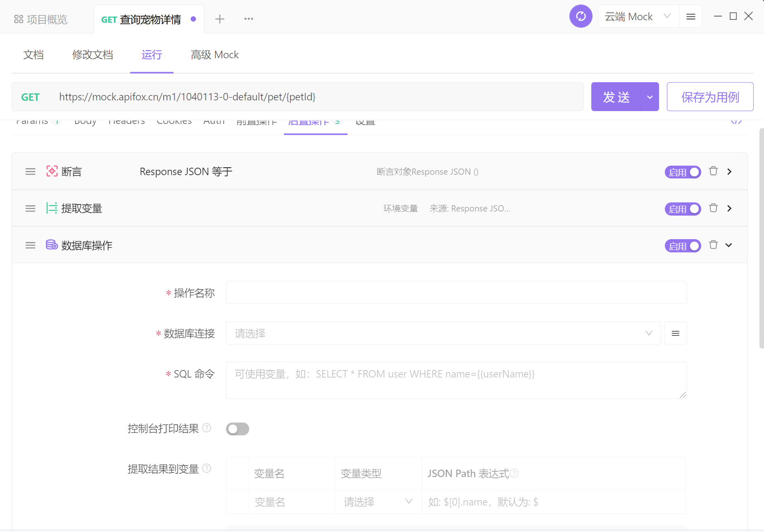Enable the 控制台打印结果 toggle
Viewport: 764px width, 532px height.
[x=237, y=429]
